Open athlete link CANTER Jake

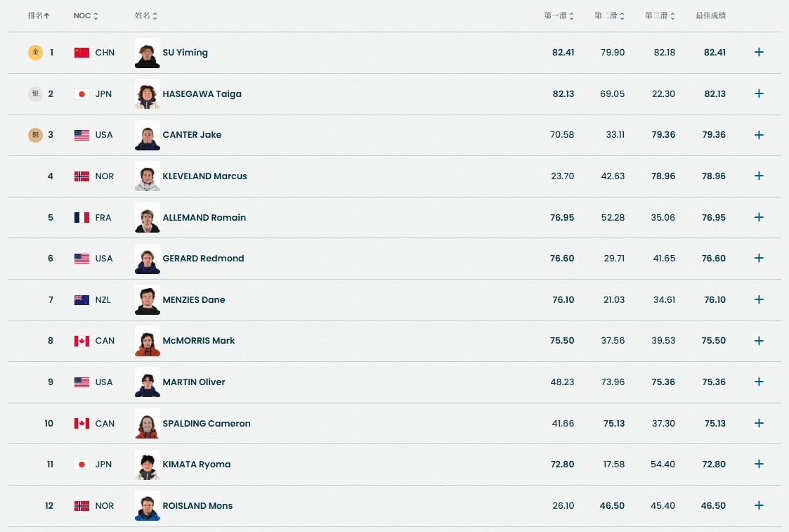[192, 135]
